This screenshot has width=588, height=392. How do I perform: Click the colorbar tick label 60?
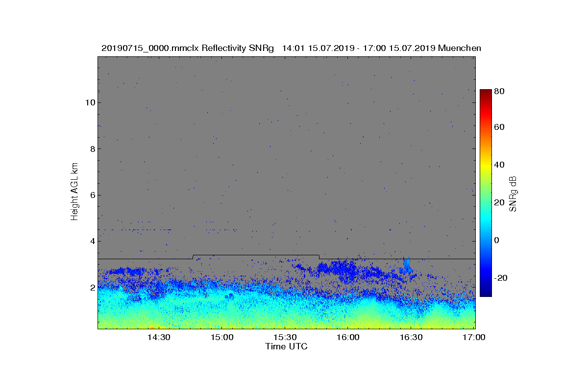500,127
